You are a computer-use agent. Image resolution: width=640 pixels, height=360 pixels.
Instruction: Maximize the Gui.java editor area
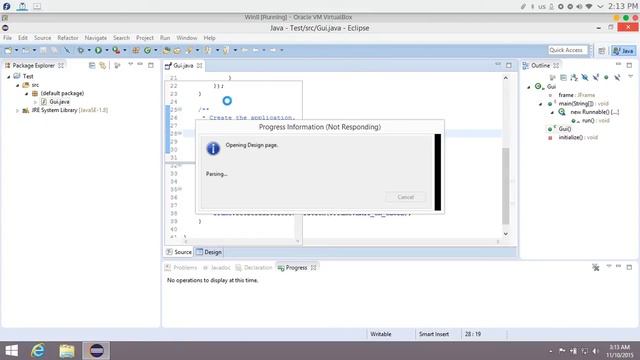point(509,65)
